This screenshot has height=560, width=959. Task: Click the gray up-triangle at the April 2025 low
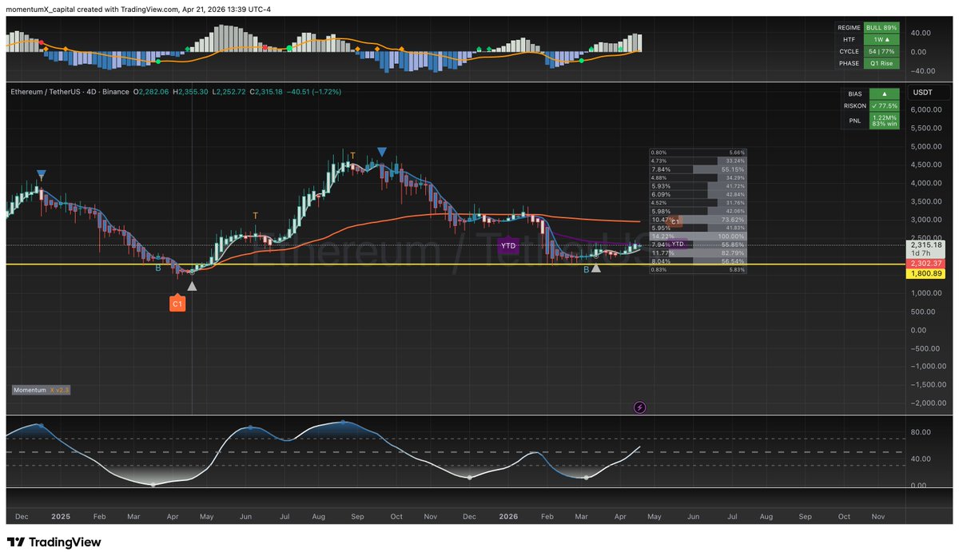(191, 285)
